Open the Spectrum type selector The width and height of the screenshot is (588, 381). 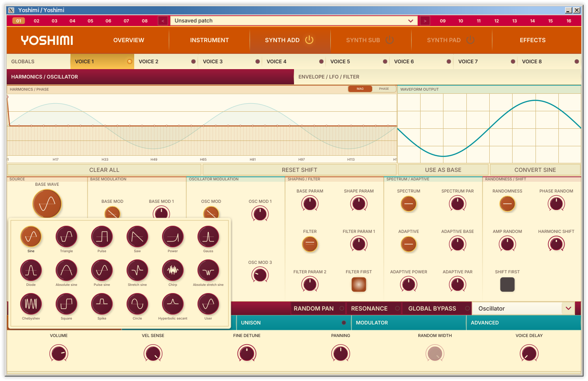[408, 204]
